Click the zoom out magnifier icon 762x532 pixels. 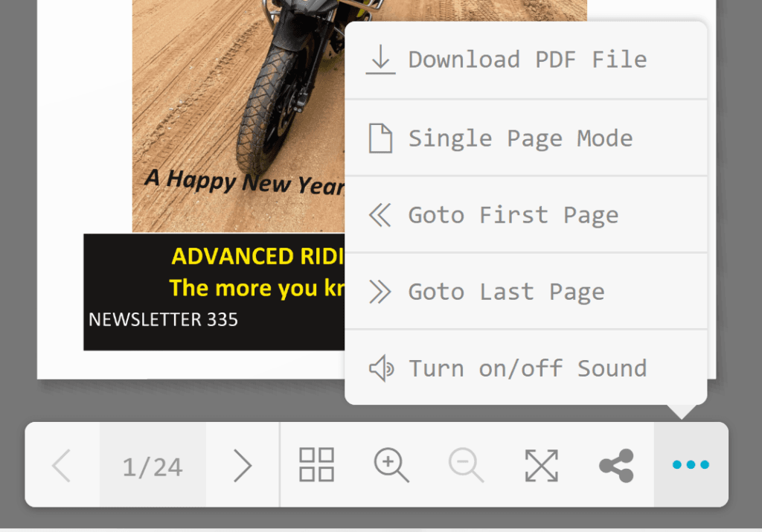466,465
